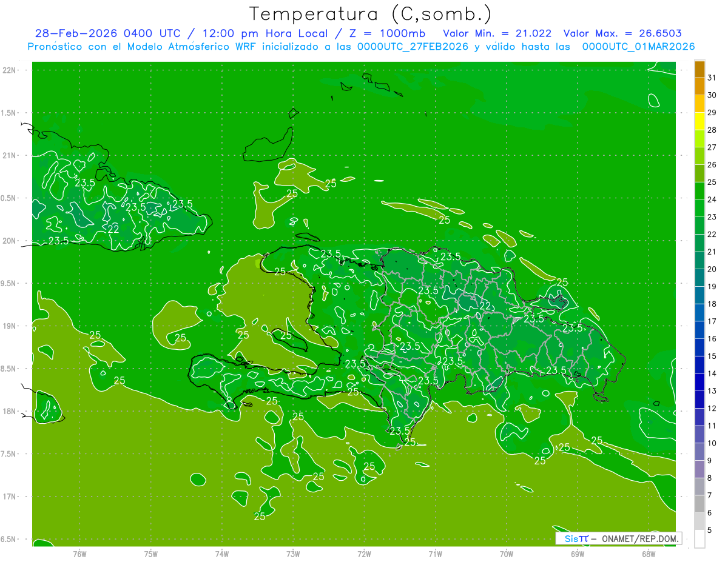Click the '5' colour bar label
Screen dimensions: 728x562
point(710,530)
